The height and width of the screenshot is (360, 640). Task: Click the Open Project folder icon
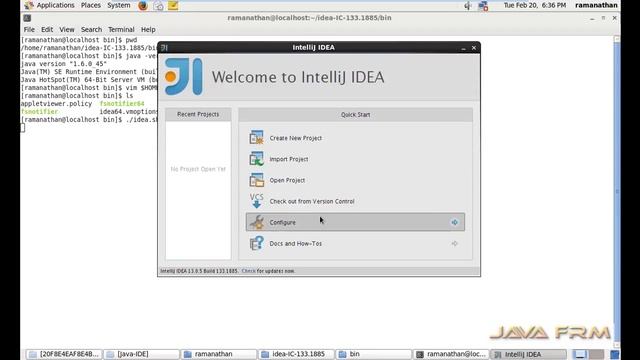pos(256,180)
